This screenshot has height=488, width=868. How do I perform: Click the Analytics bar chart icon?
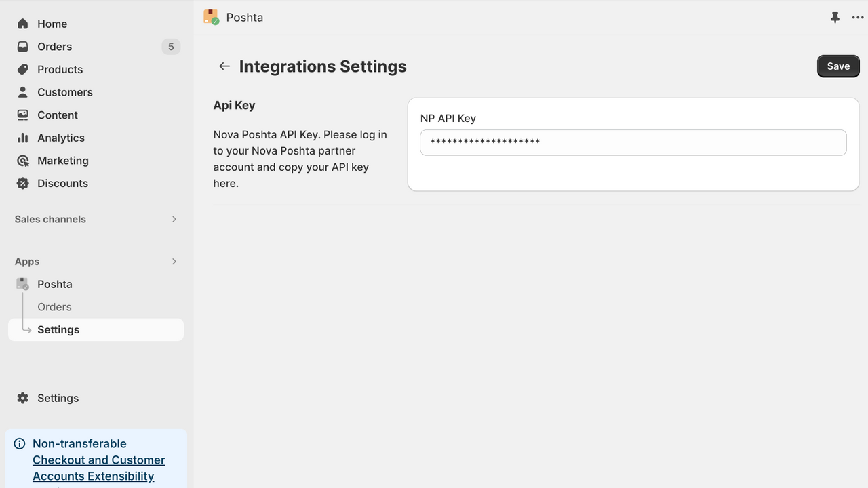pos(23,138)
